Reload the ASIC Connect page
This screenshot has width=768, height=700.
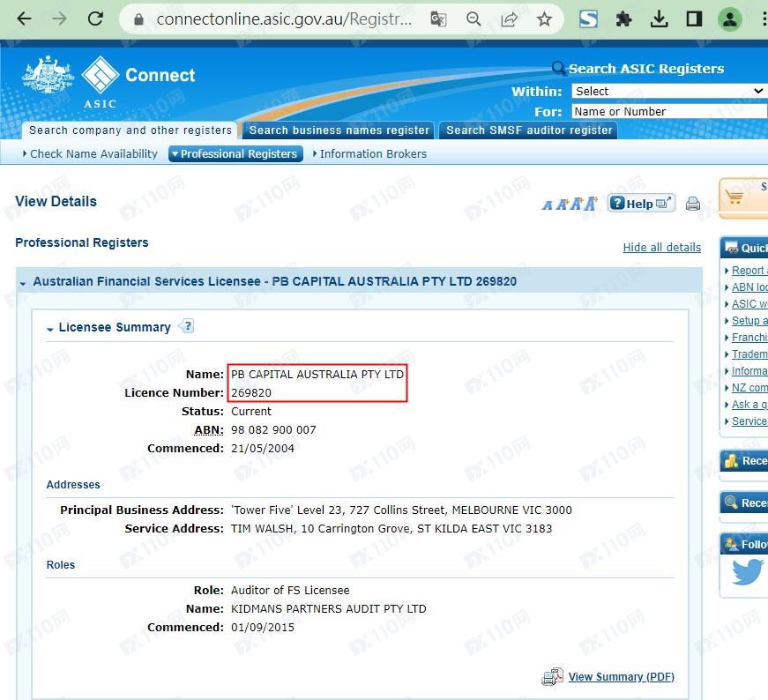pos(95,19)
